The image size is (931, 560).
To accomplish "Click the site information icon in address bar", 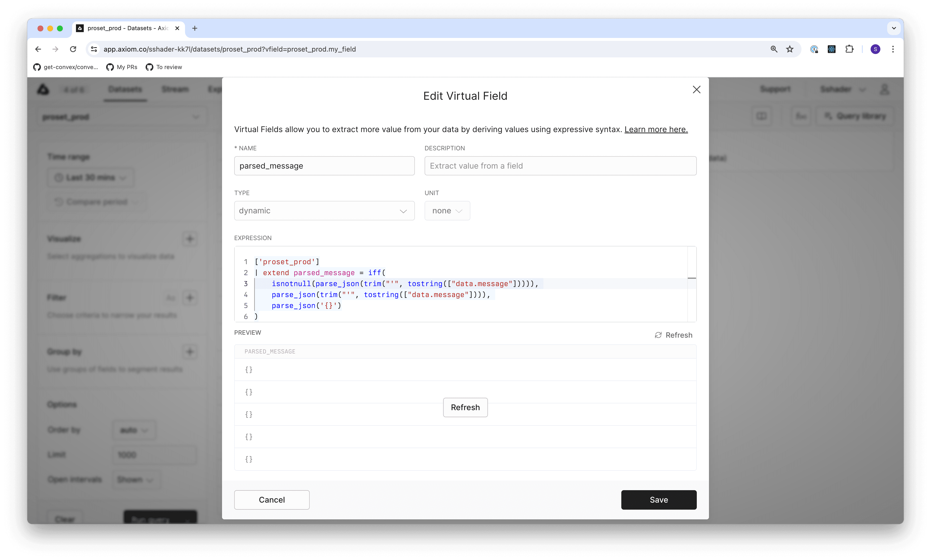I will 93,49.
